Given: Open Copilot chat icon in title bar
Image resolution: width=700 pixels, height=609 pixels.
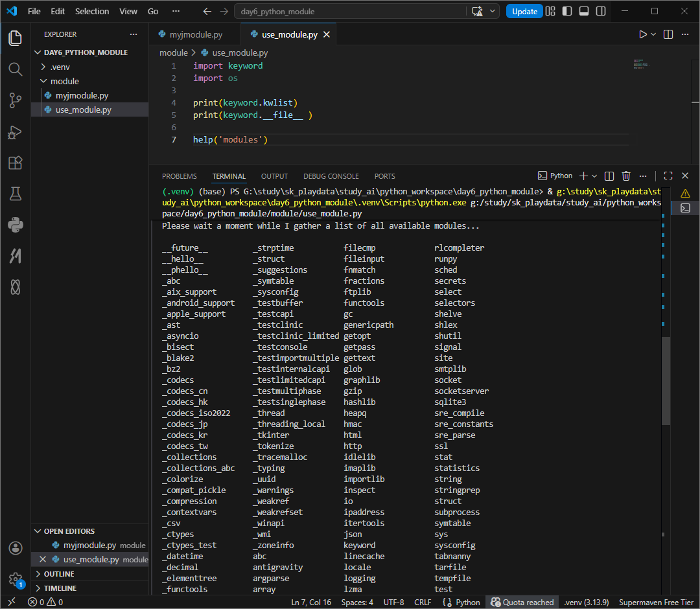Looking at the screenshot, I should pyautogui.click(x=477, y=11).
